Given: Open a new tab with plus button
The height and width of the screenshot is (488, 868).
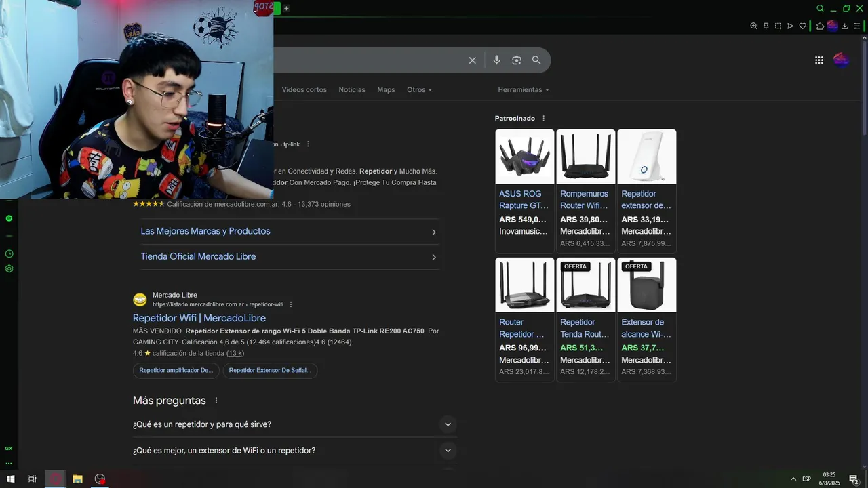Looking at the screenshot, I should [286, 8].
